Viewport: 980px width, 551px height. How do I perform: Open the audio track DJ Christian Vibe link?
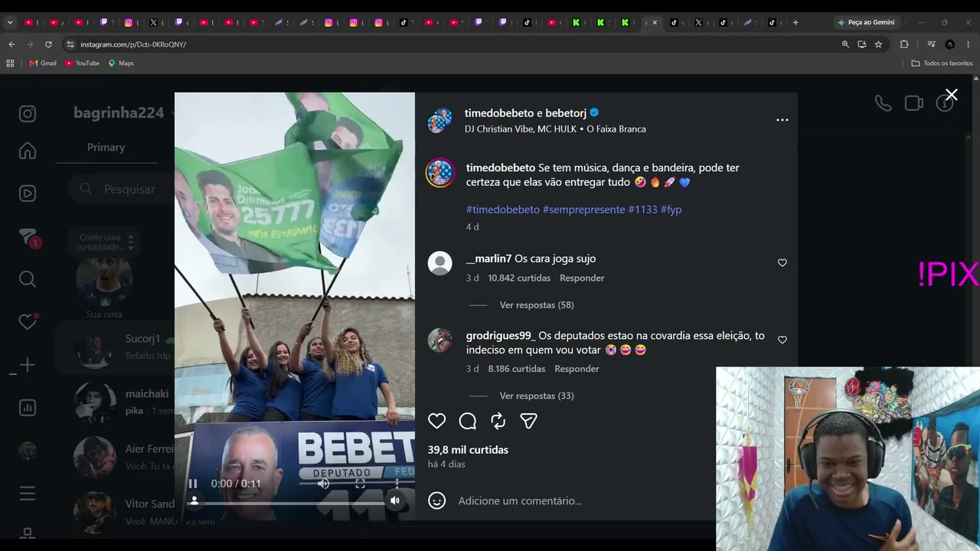555,129
